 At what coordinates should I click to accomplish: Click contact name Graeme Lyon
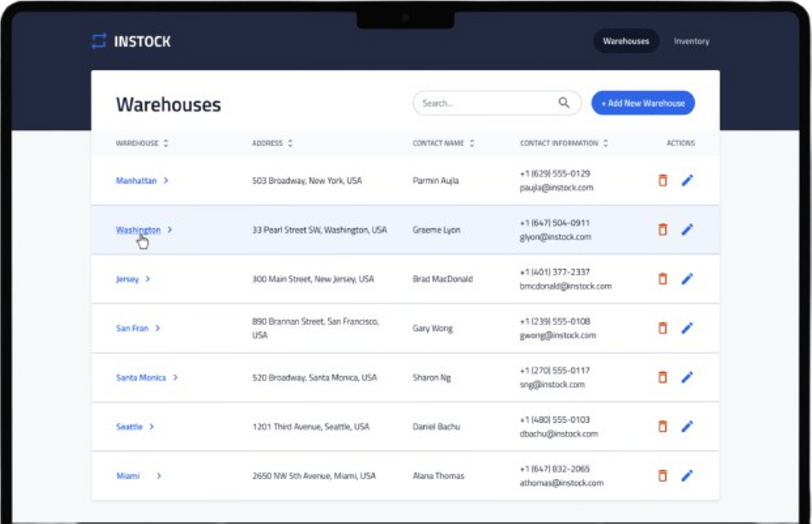[x=436, y=230]
